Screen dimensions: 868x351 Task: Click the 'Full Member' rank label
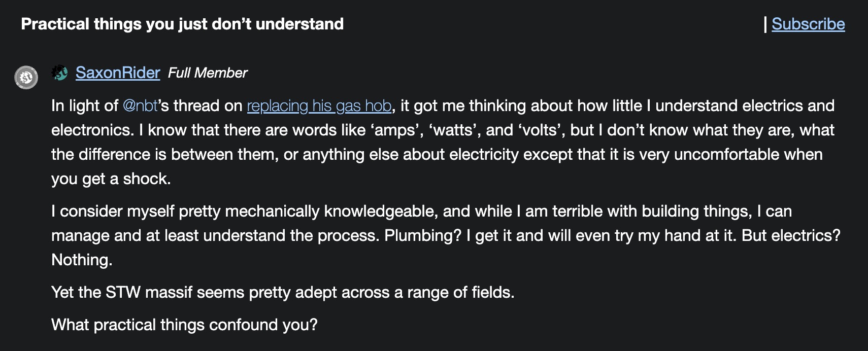[208, 73]
